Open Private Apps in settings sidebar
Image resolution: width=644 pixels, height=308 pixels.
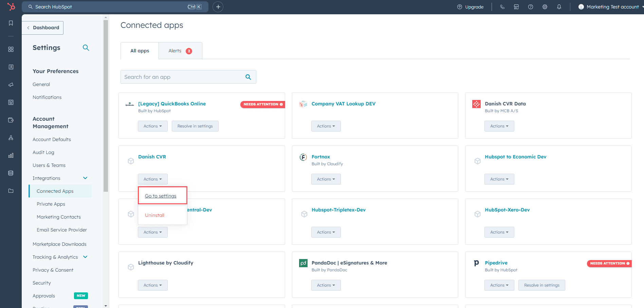[x=51, y=204]
